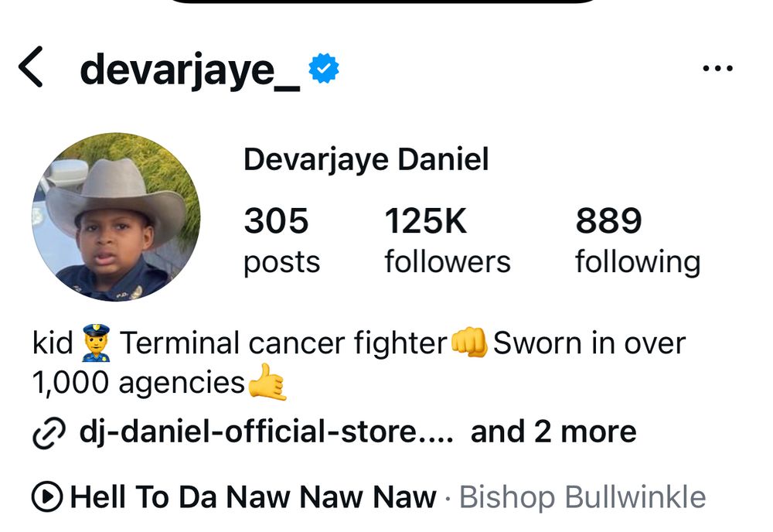Open the dj-daniel-official-store link

(266, 431)
